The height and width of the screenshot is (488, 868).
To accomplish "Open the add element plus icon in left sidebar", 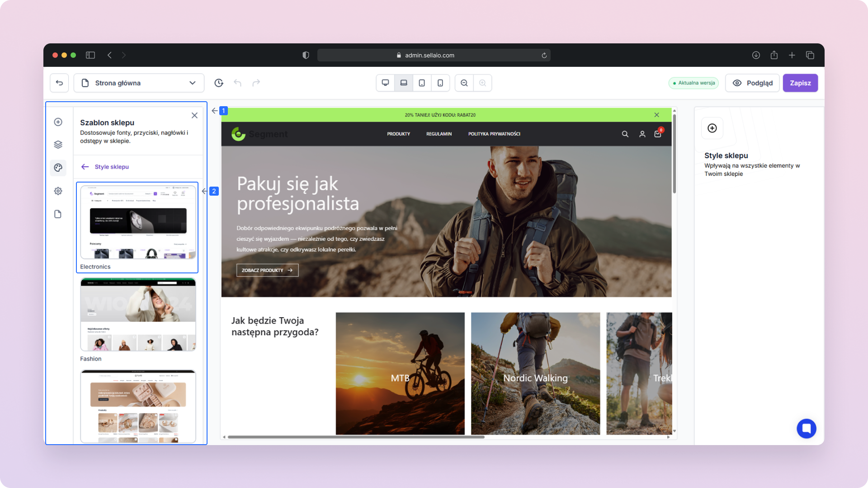I will coord(58,122).
